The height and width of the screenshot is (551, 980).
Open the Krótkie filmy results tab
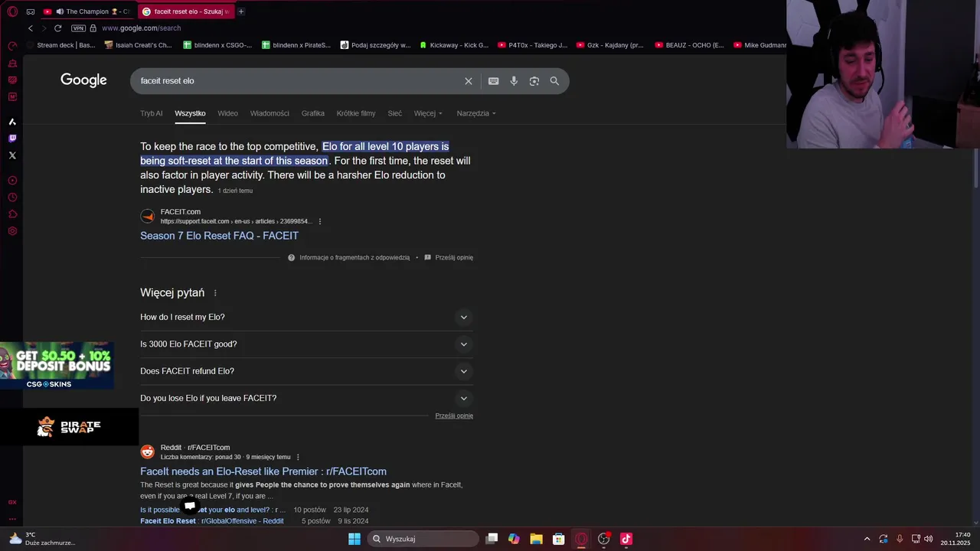pos(356,113)
